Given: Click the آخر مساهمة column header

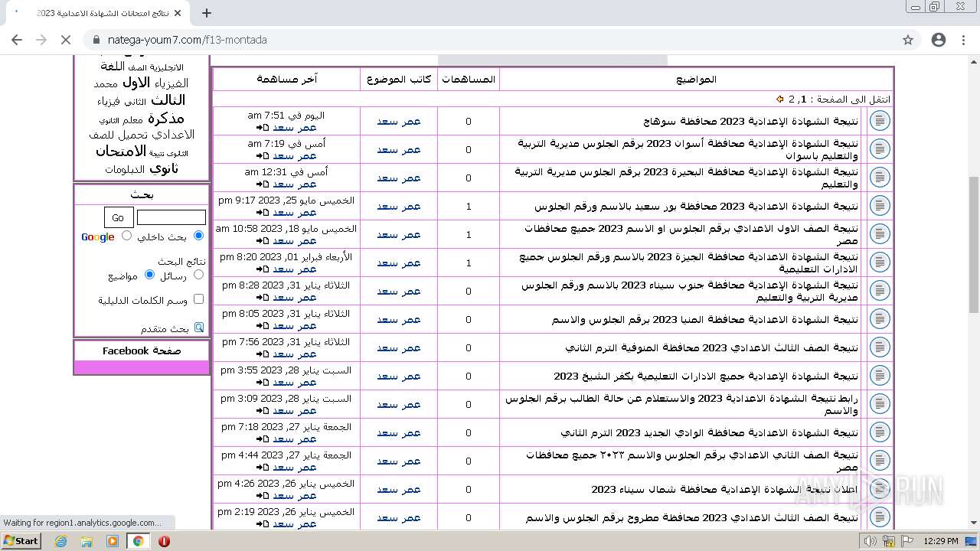Looking at the screenshot, I should (x=286, y=79).
